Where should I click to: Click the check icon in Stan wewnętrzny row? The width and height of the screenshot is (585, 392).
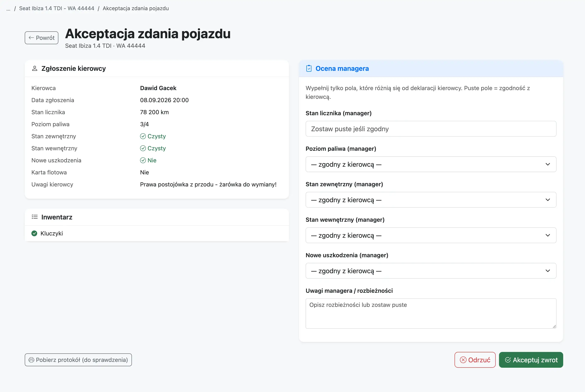pos(143,148)
